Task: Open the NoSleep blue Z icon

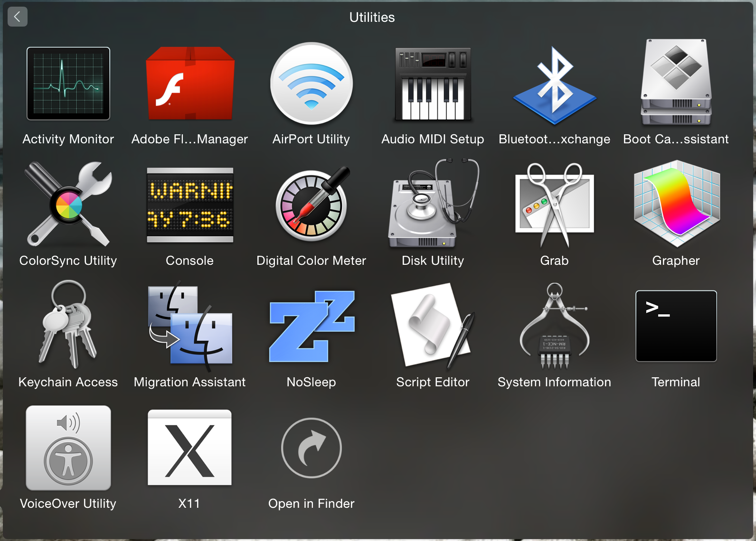Action: [312, 326]
